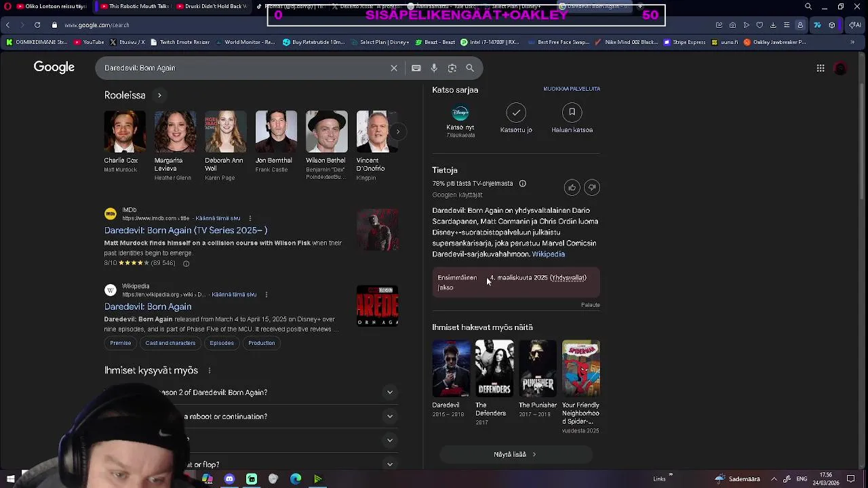Expand the hit or flop question
The image size is (868, 488).
(x=252, y=464)
